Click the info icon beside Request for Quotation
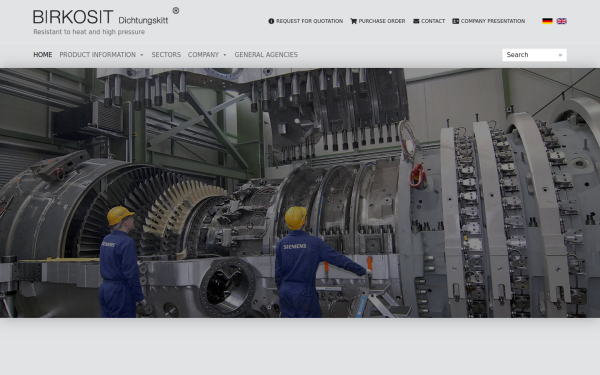Viewport: 600px width, 375px height. (271, 21)
